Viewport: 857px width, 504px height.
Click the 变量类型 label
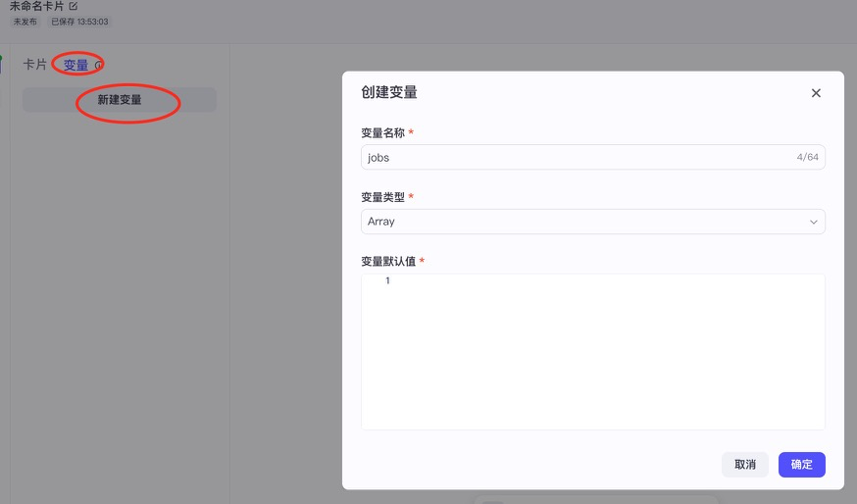pos(382,197)
